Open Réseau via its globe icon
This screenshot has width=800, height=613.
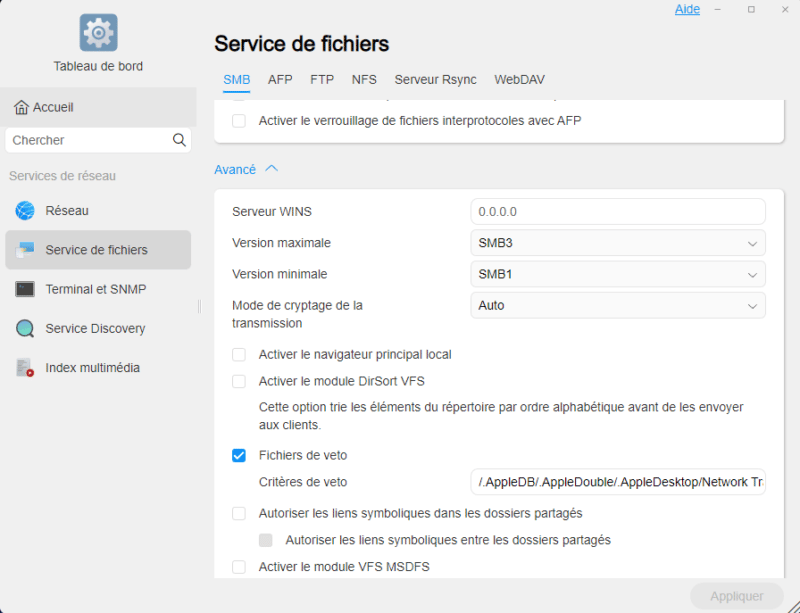pyautogui.click(x=25, y=211)
